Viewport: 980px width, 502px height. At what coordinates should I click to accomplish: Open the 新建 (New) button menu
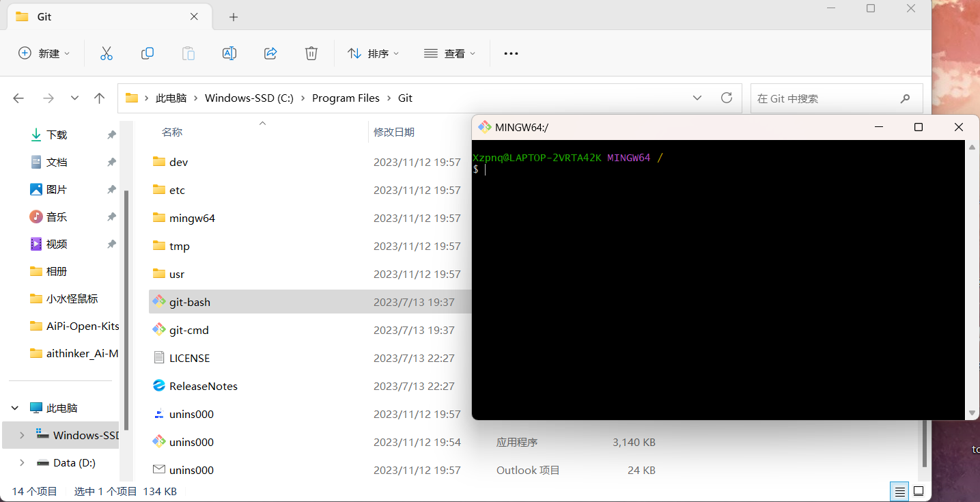point(44,53)
